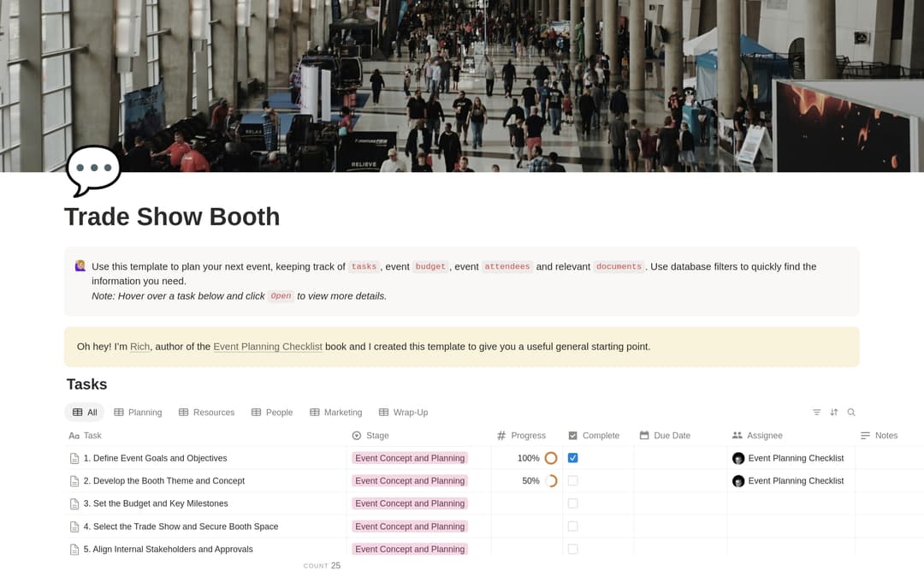
Task: Click Stage tag for Select the Trade Show row
Action: (x=410, y=526)
